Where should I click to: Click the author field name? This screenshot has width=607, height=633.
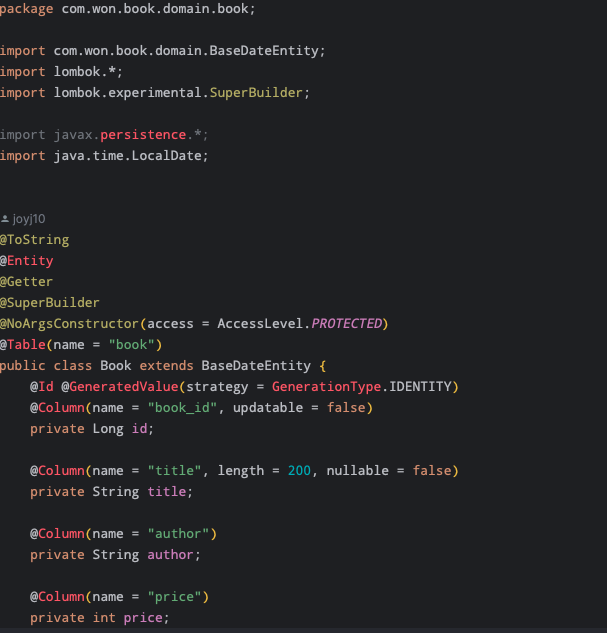click(x=170, y=555)
